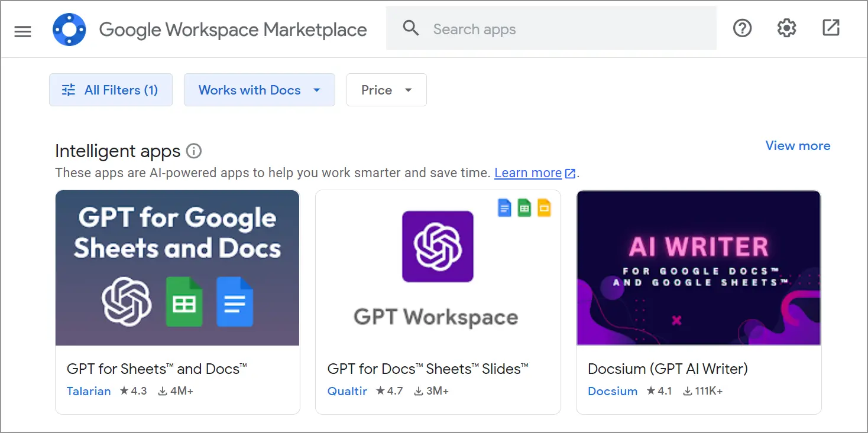Expand the Price dropdown

pyautogui.click(x=387, y=90)
